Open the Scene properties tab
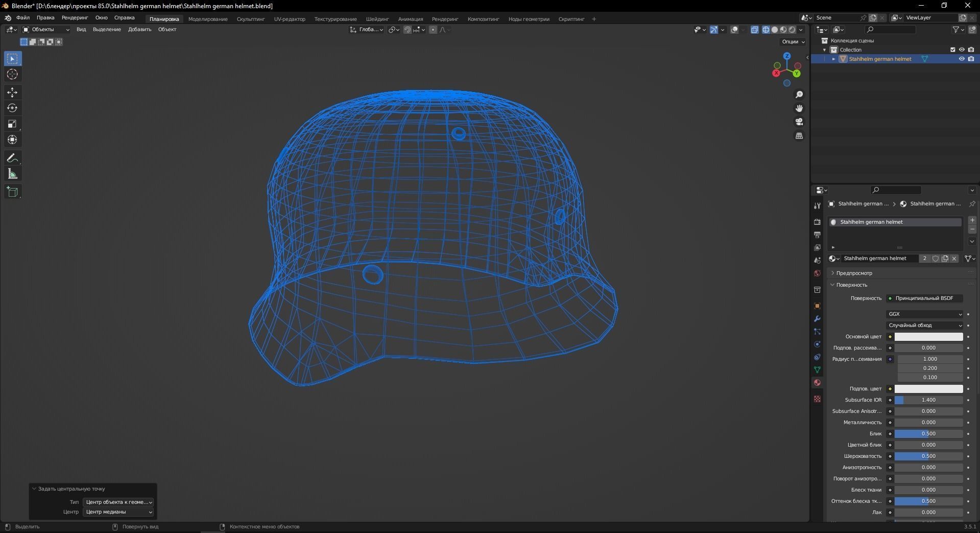The image size is (980, 533). coord(817,260)
